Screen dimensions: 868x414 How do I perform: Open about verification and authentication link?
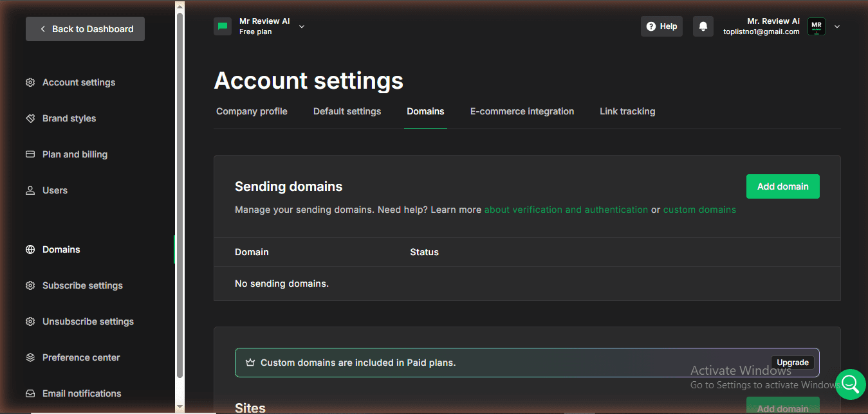tap(566, 210)
